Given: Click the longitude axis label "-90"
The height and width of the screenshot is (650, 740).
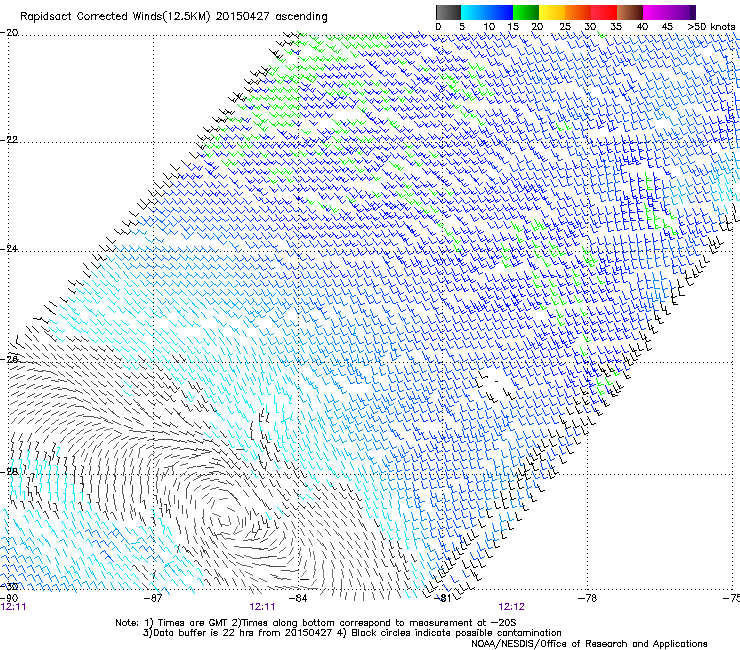Looking at the screenshot, I should click(9, 598).
